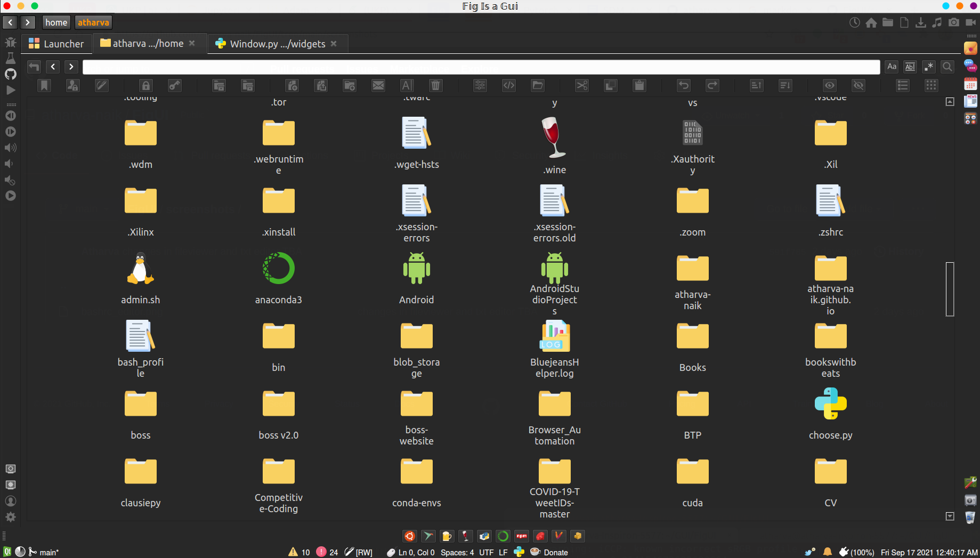Click the Spaces: 4 indentation selector
The height and width of the screenshot is (558, 980).
pyautogui.click(x=457, y=552)
